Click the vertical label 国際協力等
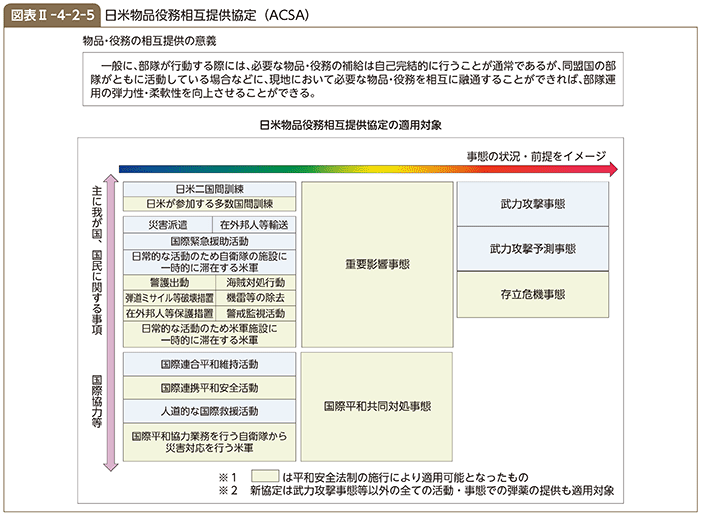Image resolution: width=701 pixels, height=516 pixels. point(97,401)
